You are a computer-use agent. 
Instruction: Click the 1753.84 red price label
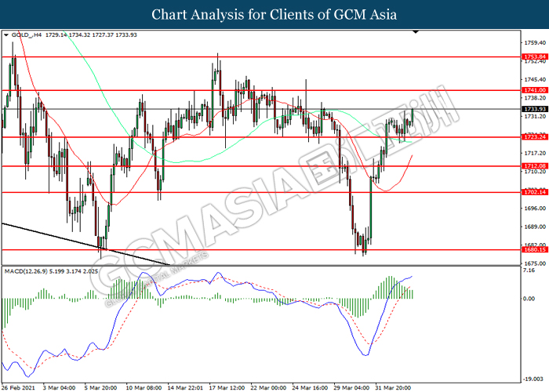(535, 56)
